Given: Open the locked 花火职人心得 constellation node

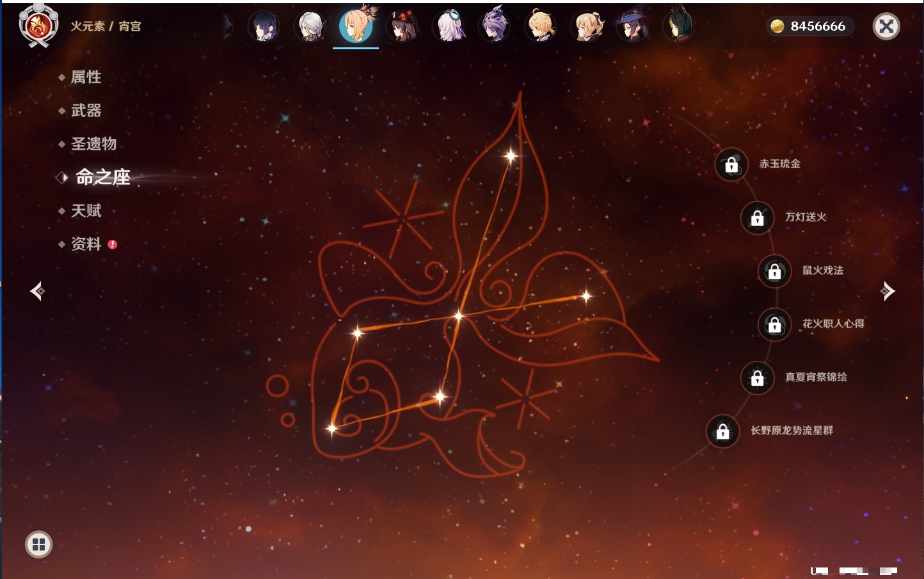Looking at the screenshot, I should (775, 325).
